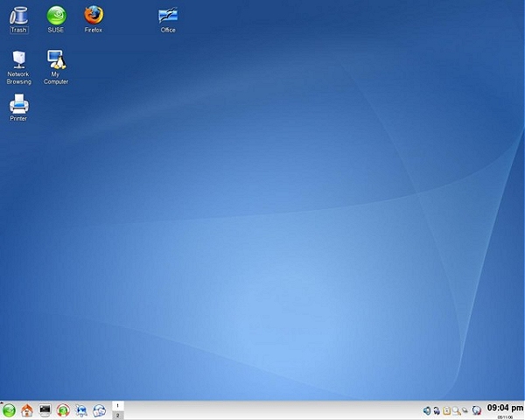The width and height of the screenshot is (525, 420).
Task: Switch to virtual desktop 1 in pager
Action: pyautogui.click(x=117, y=406)
